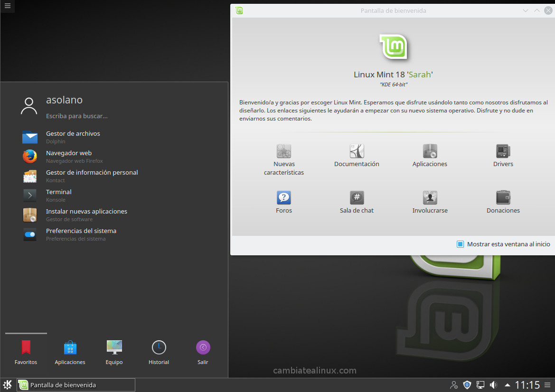The image size is (555, 392).
Task: Open the Sala de chat icon
Action: coord(357,197)
